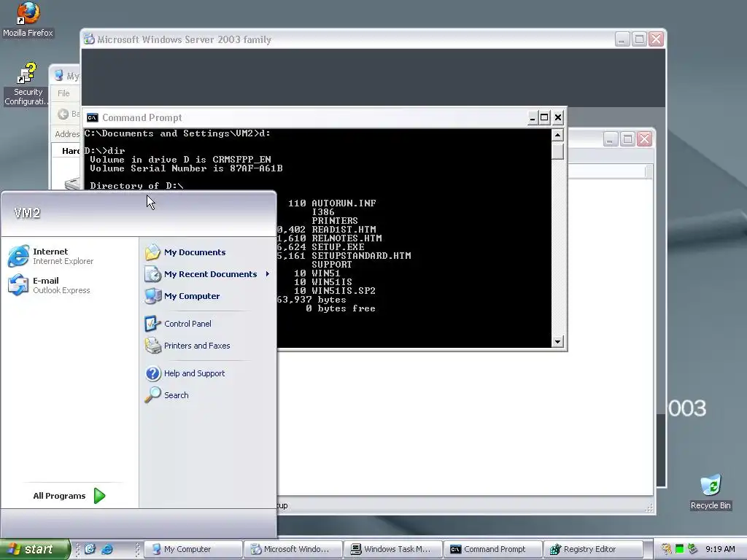Switch to My Computer taskbar button

[x=193, y=549]
